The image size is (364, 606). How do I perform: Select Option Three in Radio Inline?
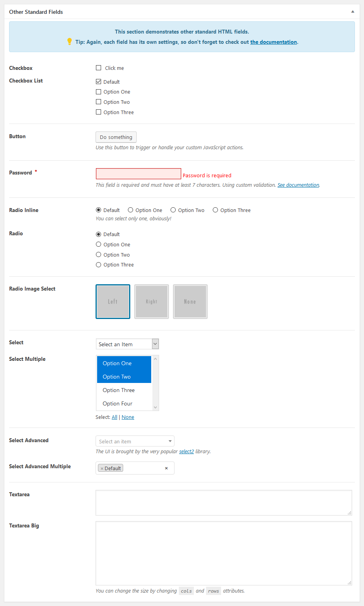216,210
